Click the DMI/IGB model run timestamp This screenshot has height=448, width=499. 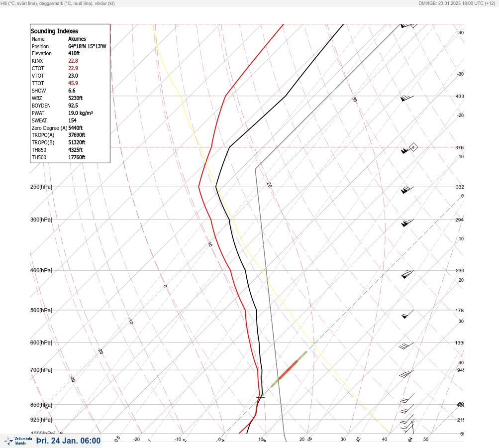tap(457, 3)
